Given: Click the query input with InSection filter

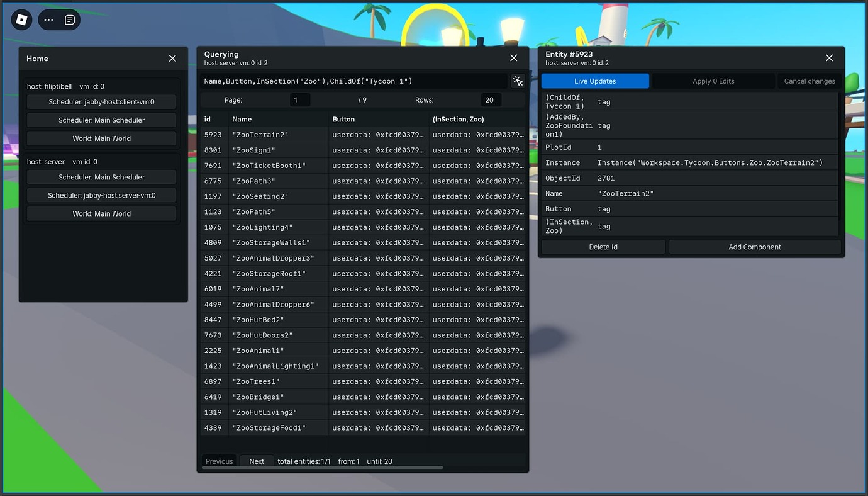Looking at the screenshot, I should [x=352, y=81].
